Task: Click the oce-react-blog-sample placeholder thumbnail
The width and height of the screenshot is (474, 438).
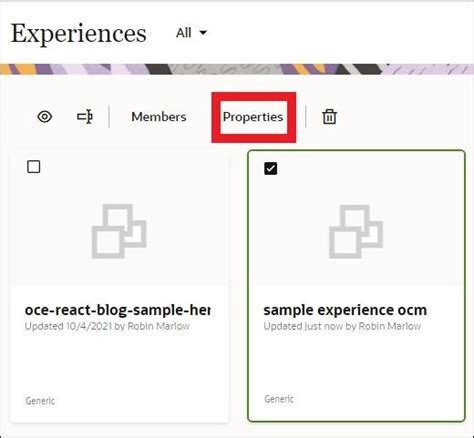Action: 119,231
